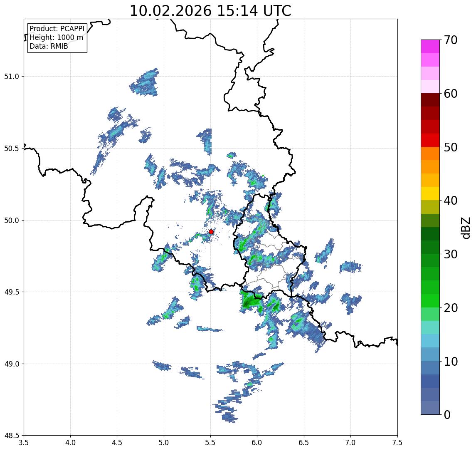Click the longitude axis label 6.0
The width and height of the screenshot is (476, 451).
(x=257, y=442)
